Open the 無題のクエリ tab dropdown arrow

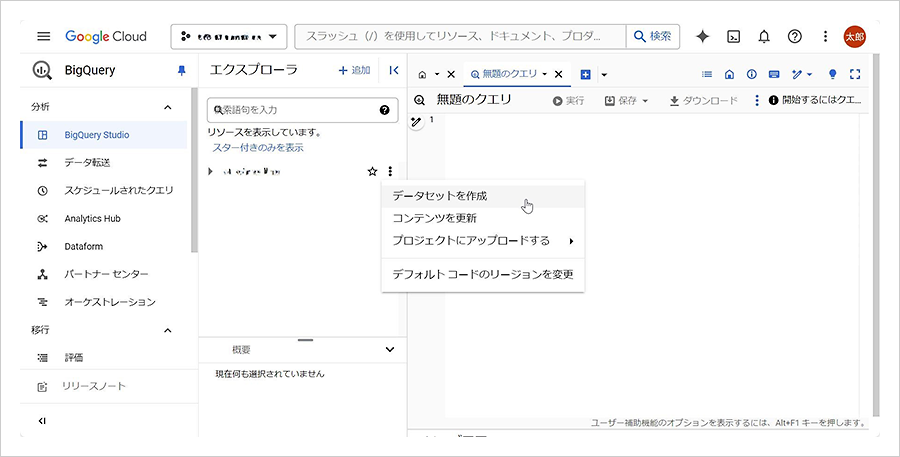click(544, 74)
